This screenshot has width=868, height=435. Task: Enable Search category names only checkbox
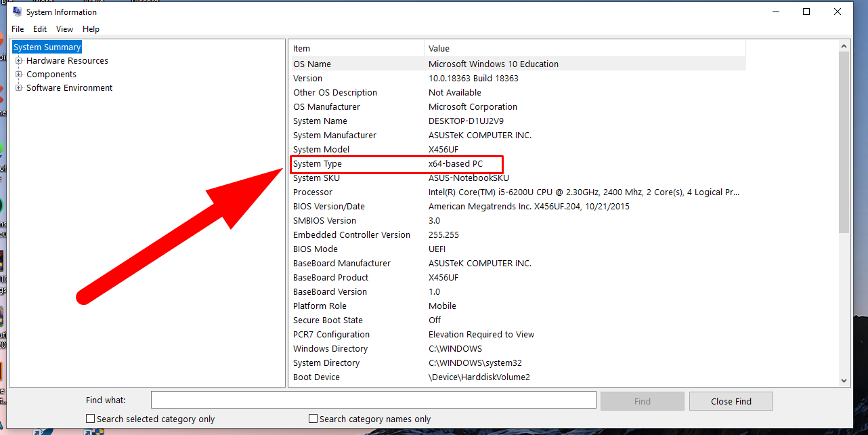[x=313, y=419]
